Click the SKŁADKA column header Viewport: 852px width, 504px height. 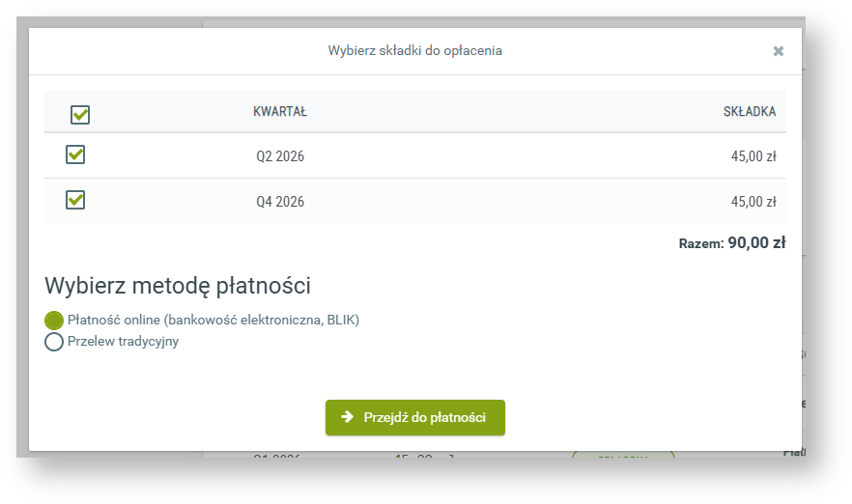click(750, 112)
